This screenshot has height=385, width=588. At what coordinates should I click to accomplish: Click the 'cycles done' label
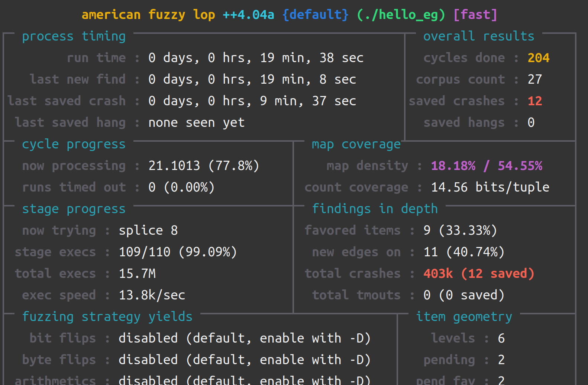point(464,58)
